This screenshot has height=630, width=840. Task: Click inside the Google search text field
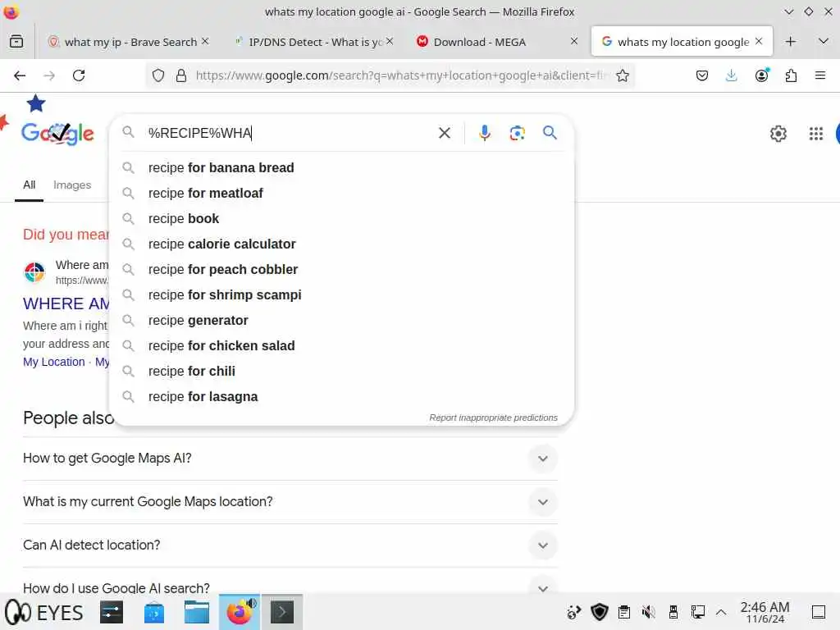[290, 133]
